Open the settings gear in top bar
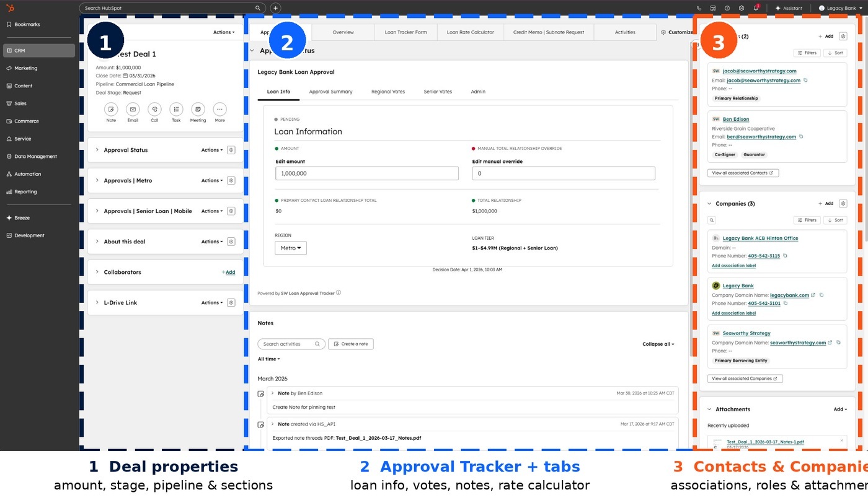 coord(742,8)
